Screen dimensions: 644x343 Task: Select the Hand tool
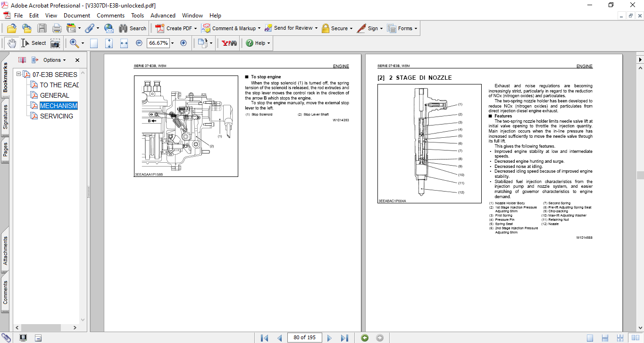coord(11,43)
